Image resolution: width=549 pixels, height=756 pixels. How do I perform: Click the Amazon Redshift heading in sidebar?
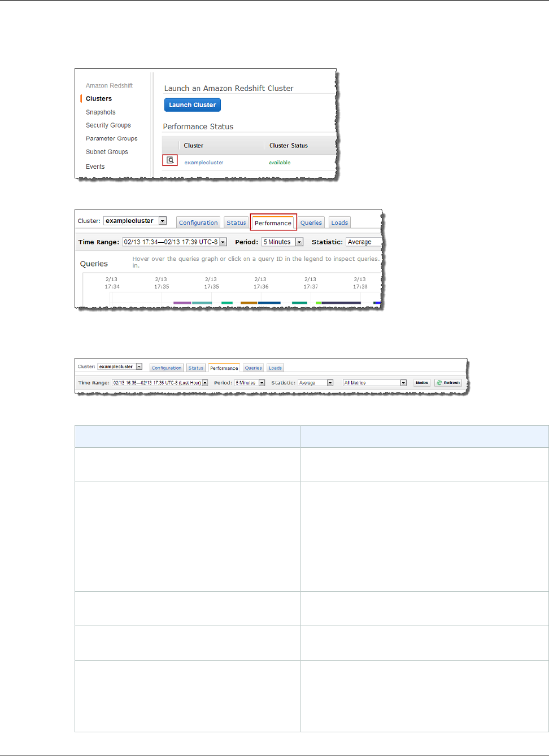(x=109, y=86)
